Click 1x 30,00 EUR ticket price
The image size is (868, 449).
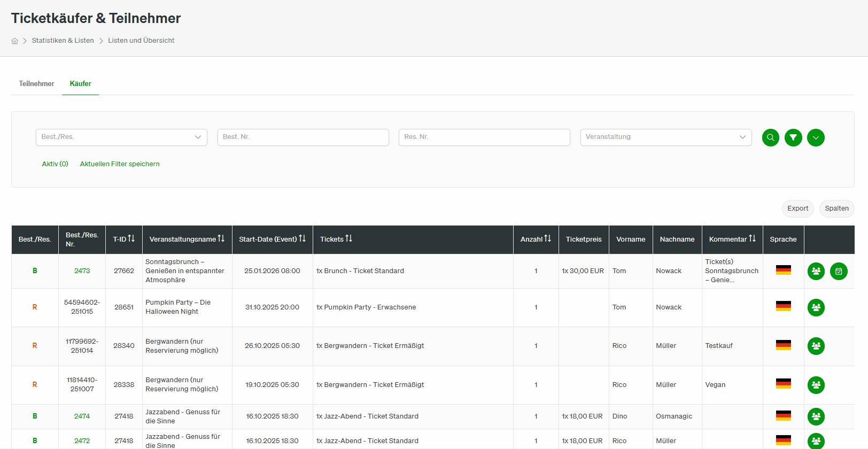583,271
